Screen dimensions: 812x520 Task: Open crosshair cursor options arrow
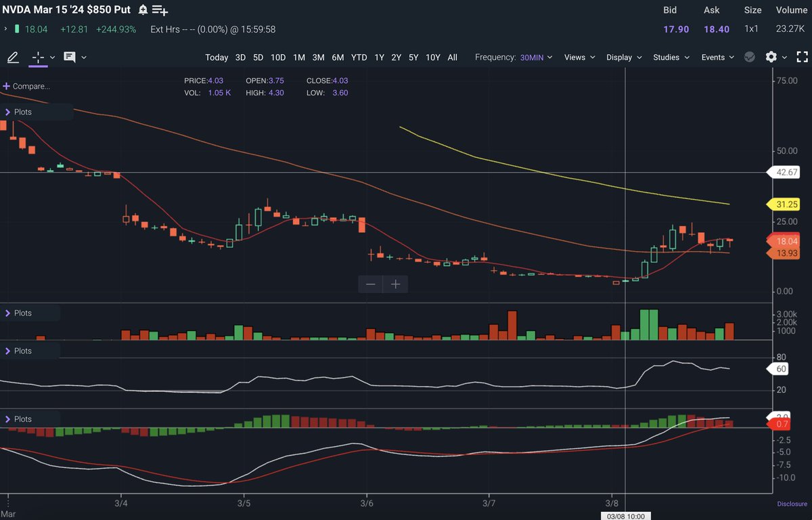53,58
